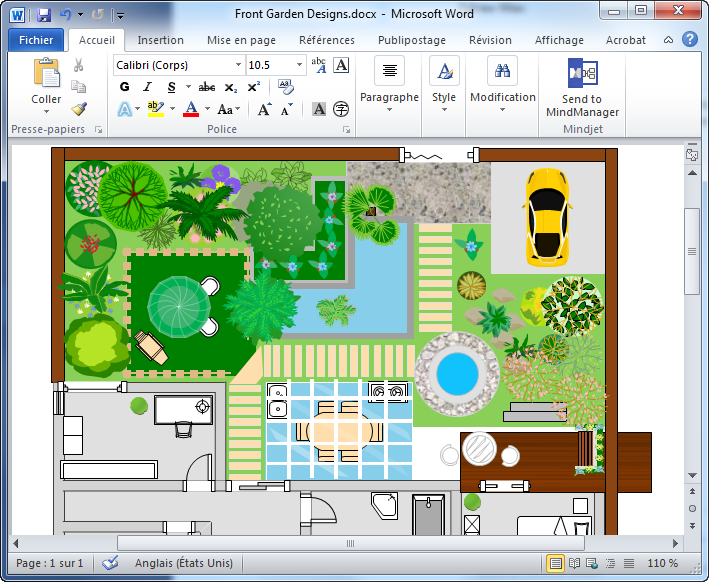The width and height of the screenshot is (709, 582).
Task: Click the Coller (paste) icon
Action: [46, 74]
